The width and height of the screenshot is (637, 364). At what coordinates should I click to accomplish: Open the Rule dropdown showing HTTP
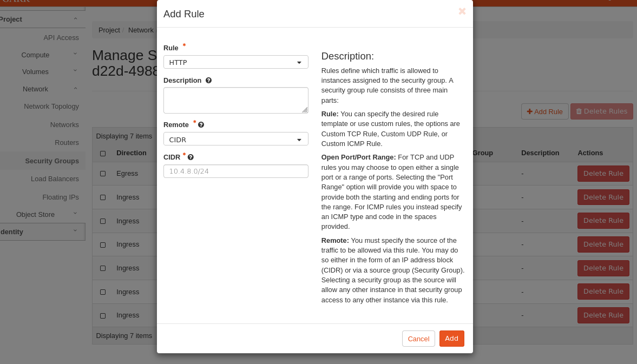235,62
